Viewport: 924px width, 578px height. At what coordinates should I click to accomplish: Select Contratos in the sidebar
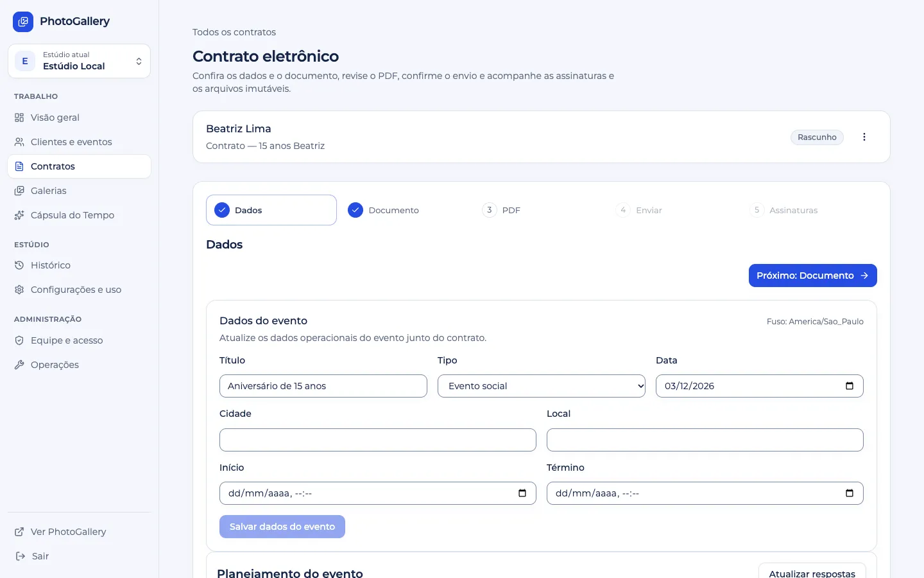point(79,166)
